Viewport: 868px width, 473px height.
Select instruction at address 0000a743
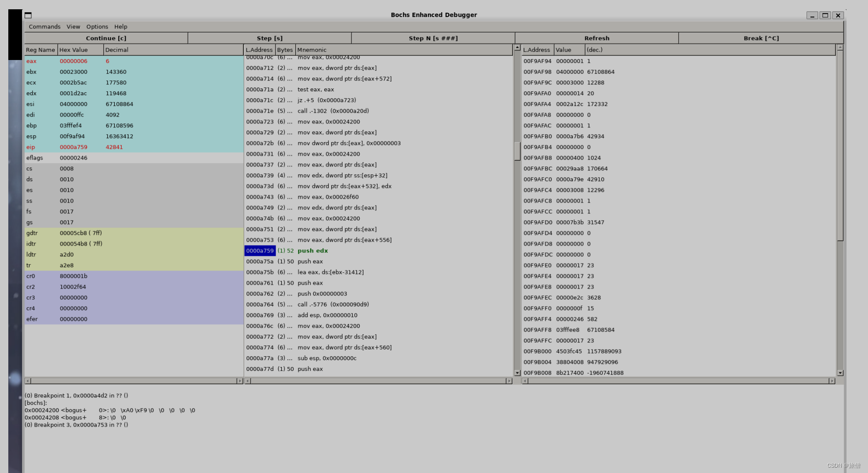[x=379, y=197]
